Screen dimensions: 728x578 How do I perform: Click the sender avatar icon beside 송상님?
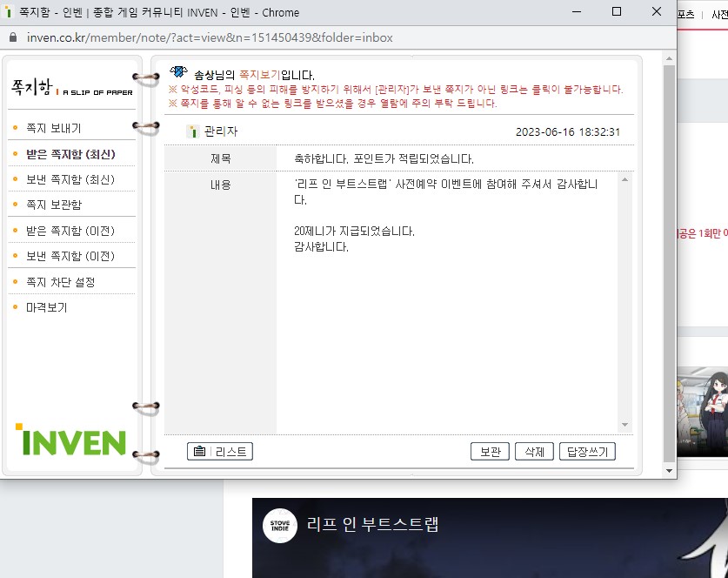179,73
